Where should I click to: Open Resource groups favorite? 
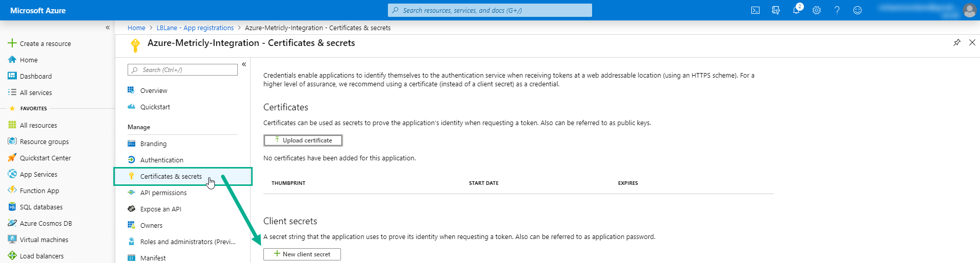point(44,141)
